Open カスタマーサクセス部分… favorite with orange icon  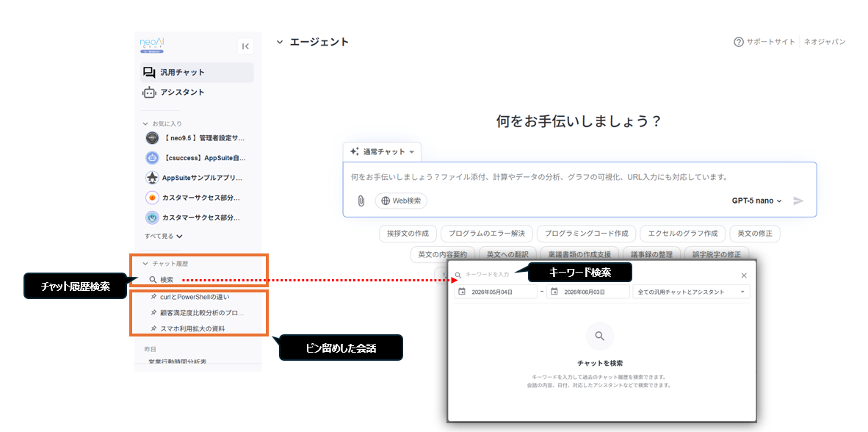152,198
